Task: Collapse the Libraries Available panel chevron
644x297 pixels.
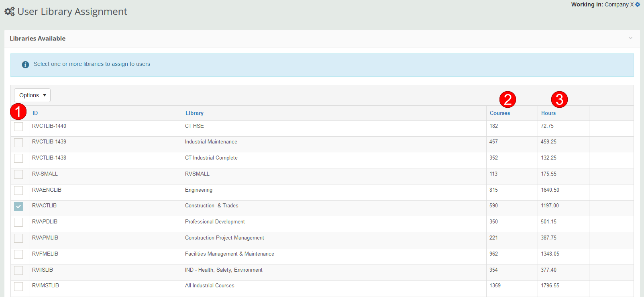Action: pos(630,38)
